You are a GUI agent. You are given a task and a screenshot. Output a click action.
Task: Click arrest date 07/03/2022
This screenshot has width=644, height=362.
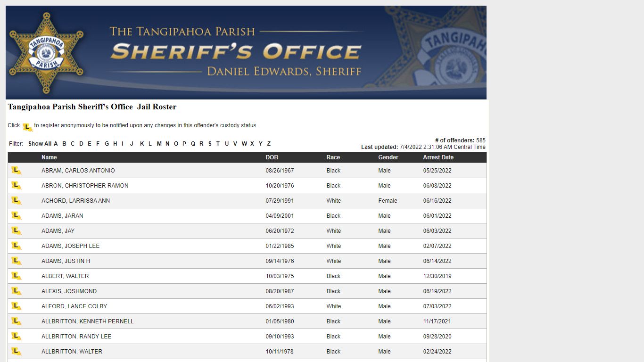click(437, 306)
